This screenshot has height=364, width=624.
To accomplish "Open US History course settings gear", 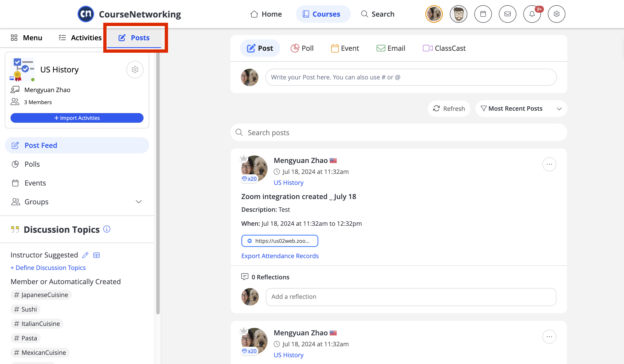I will (x=135, y=70).
